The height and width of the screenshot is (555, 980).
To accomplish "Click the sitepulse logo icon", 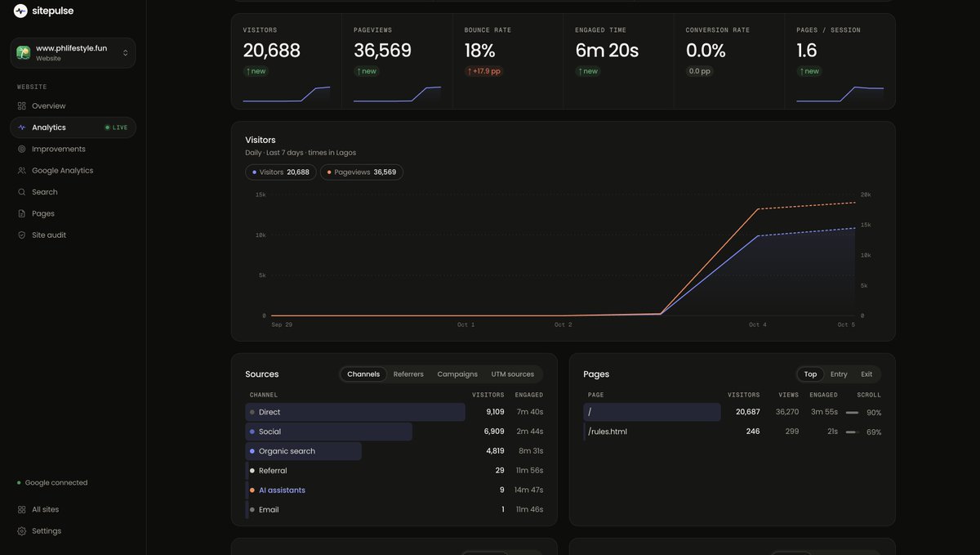I will (x=20, y=11).
